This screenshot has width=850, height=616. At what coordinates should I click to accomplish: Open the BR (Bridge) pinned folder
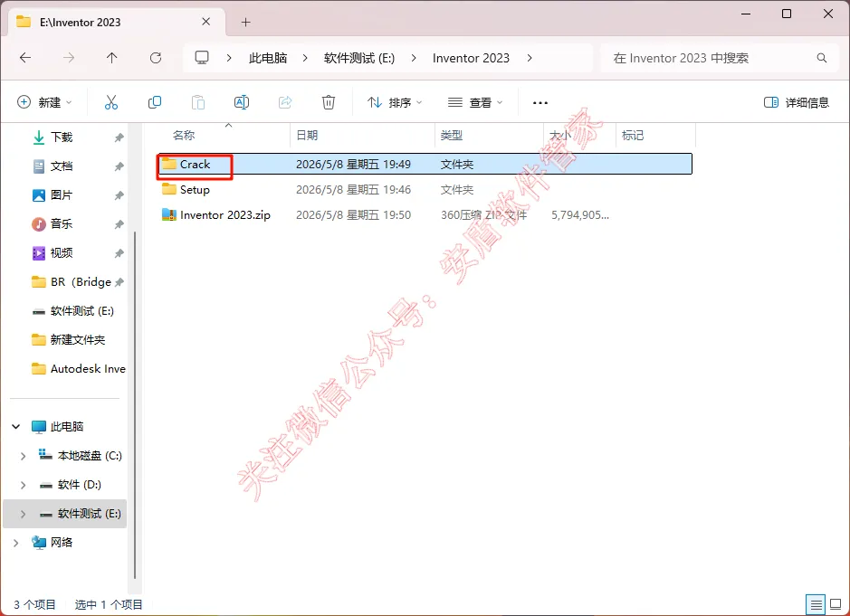coord(72,281)
